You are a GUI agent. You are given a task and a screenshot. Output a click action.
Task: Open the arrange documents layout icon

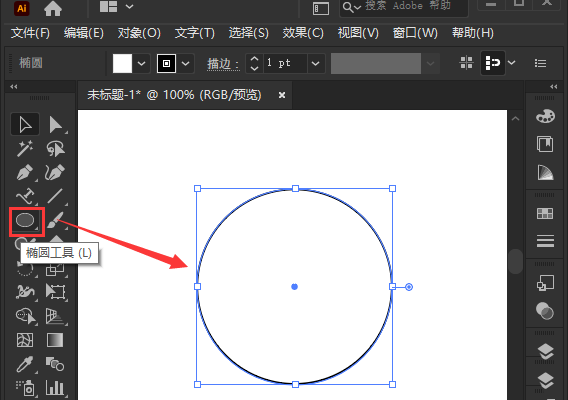(x=108, y=7)
